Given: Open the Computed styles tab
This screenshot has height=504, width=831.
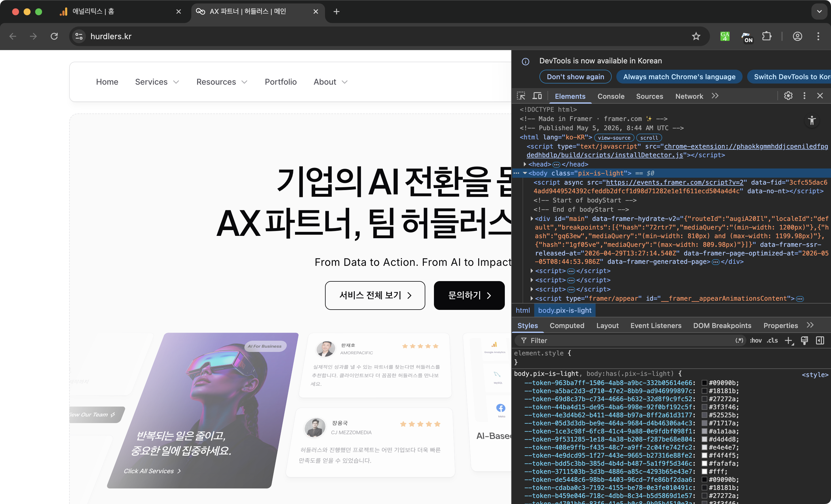Looking at the screenshot, I should click(x=566, y=326).
